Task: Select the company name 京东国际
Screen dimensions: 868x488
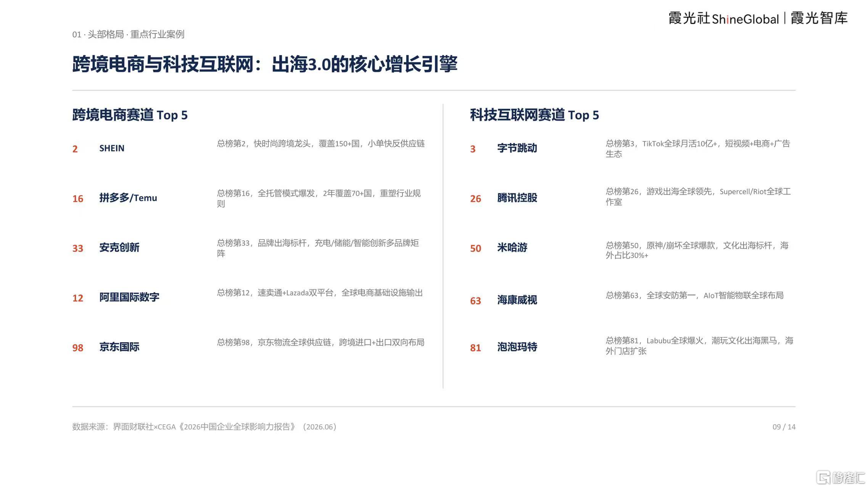Action: [119, 346]
